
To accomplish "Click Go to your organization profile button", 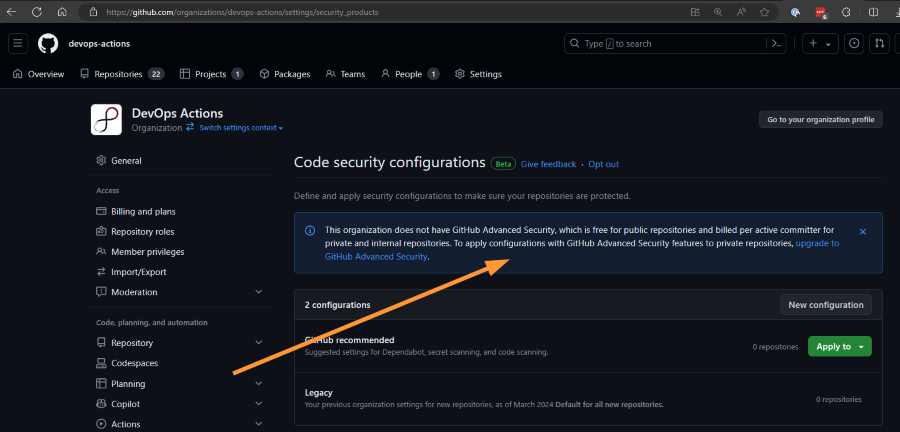I will click(821, 119).
